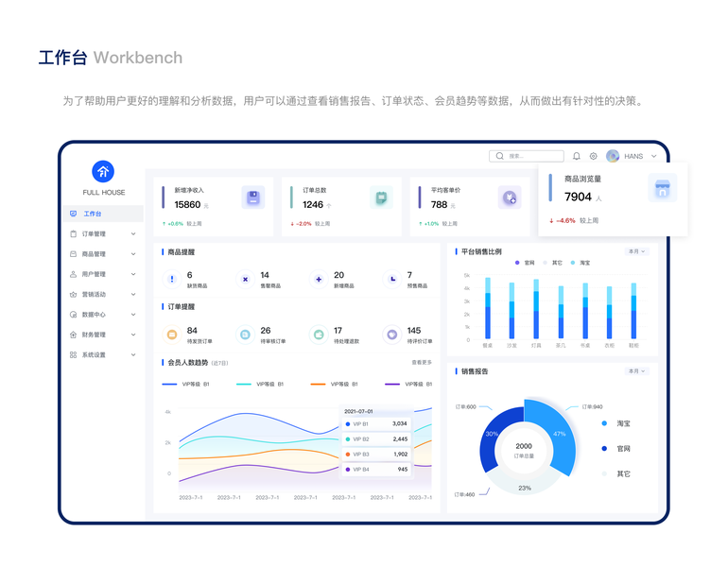Expand the 数据中心 chevron
The image size is (728, 567).
133,315
